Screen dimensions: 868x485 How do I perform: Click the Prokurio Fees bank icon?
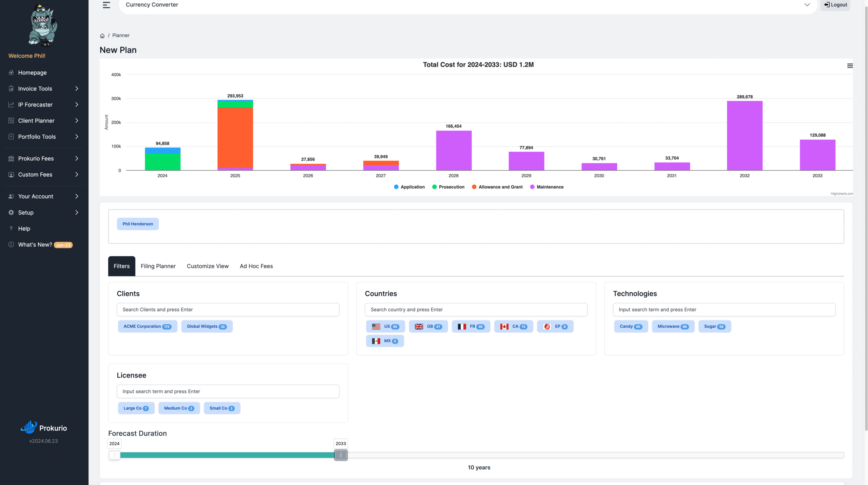click(x=11, y=158)
